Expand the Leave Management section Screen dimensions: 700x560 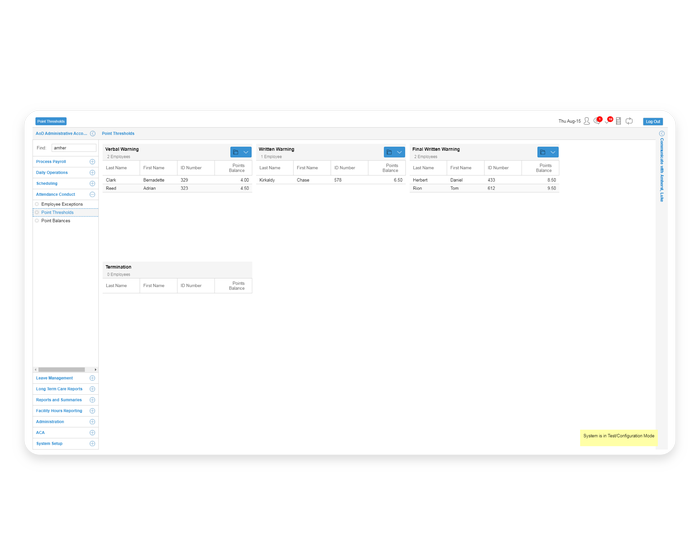(x=92, y=378)
